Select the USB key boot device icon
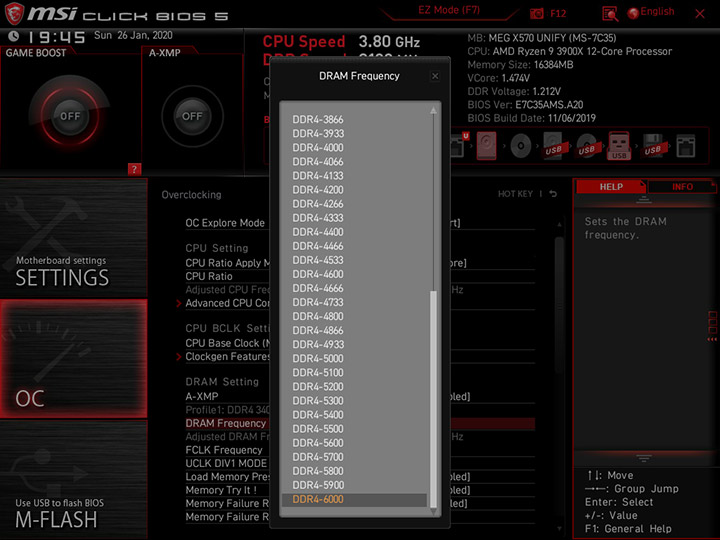The image size is (720, 540). [619, 146]
